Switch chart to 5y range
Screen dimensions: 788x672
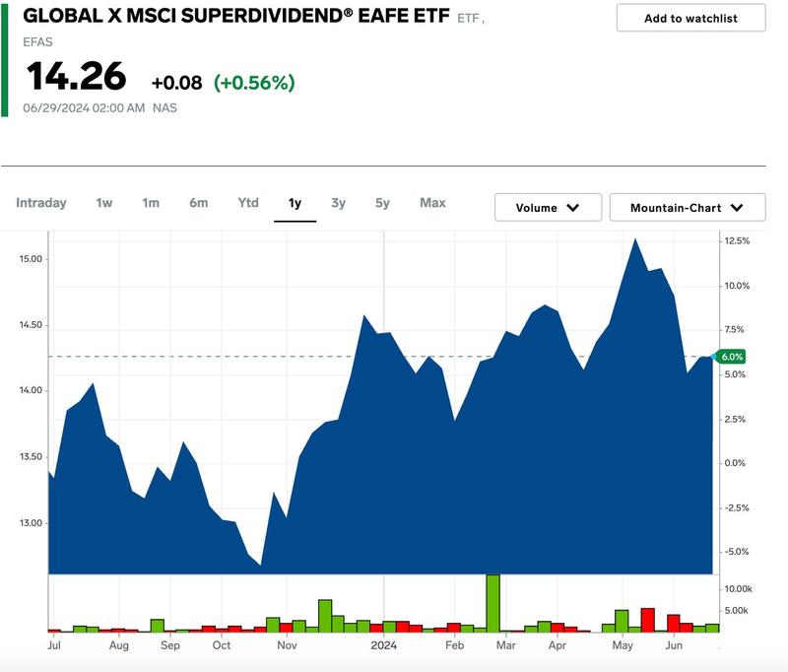pos(382,203)
